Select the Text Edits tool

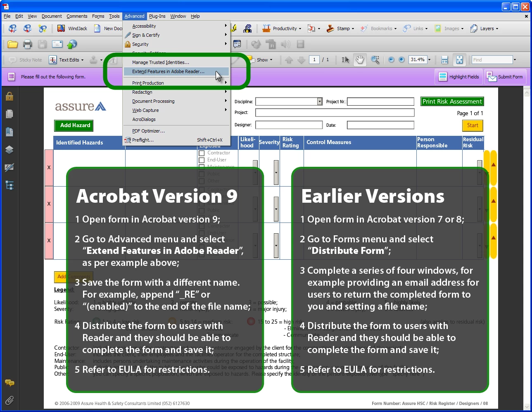pos(66,60)
